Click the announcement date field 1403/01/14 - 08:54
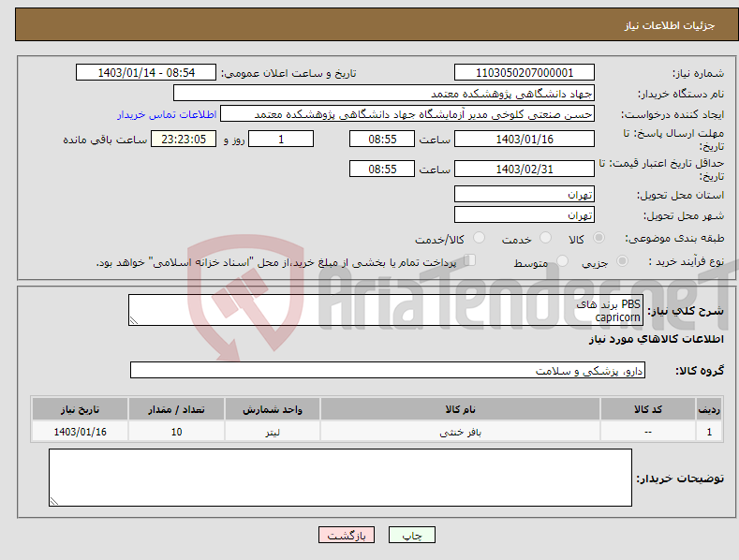Image resolution: width=739 pixels, height=560 pixels. click(146, 73)
